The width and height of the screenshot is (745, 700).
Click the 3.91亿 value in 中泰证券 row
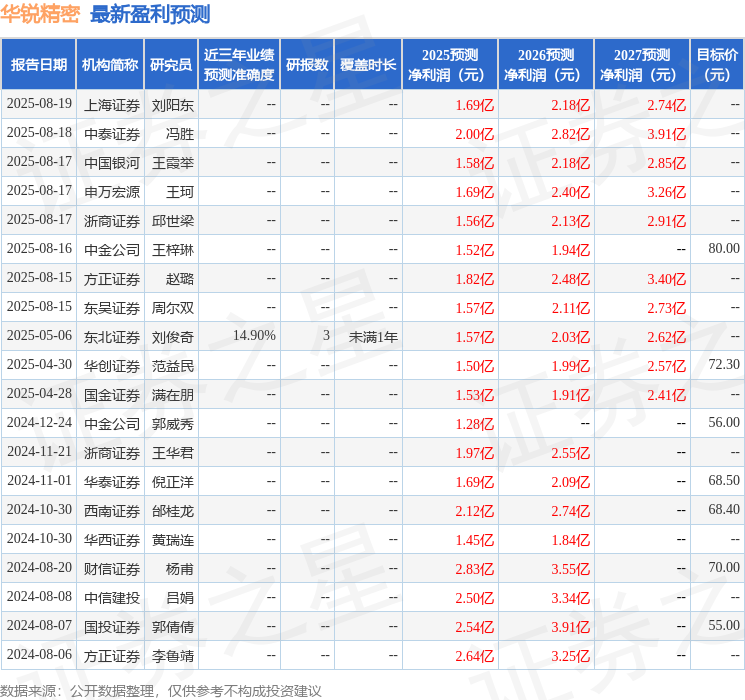(666, 134)
